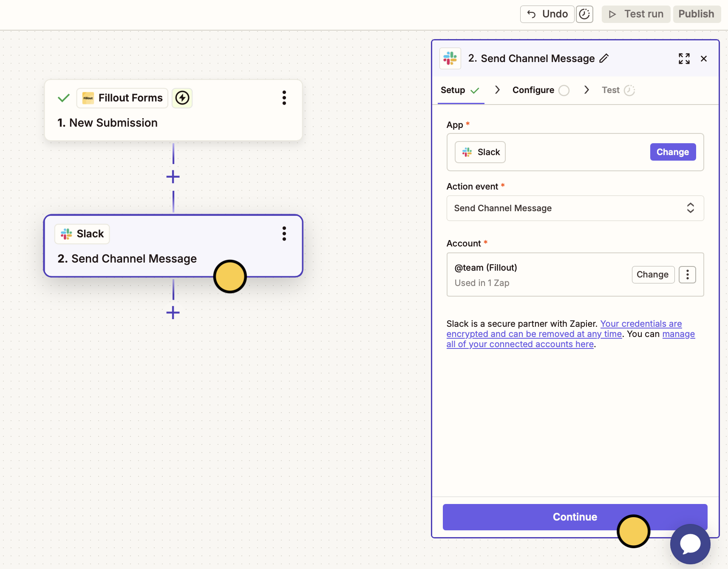
Task: Change the selected Slack app
Action: (673, 152)
